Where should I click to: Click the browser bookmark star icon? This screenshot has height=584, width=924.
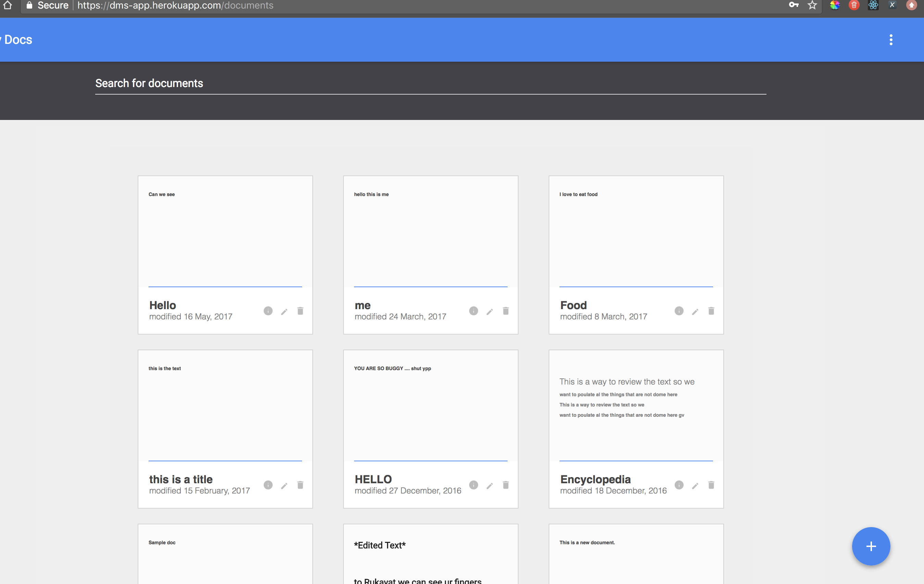(812, 5)
